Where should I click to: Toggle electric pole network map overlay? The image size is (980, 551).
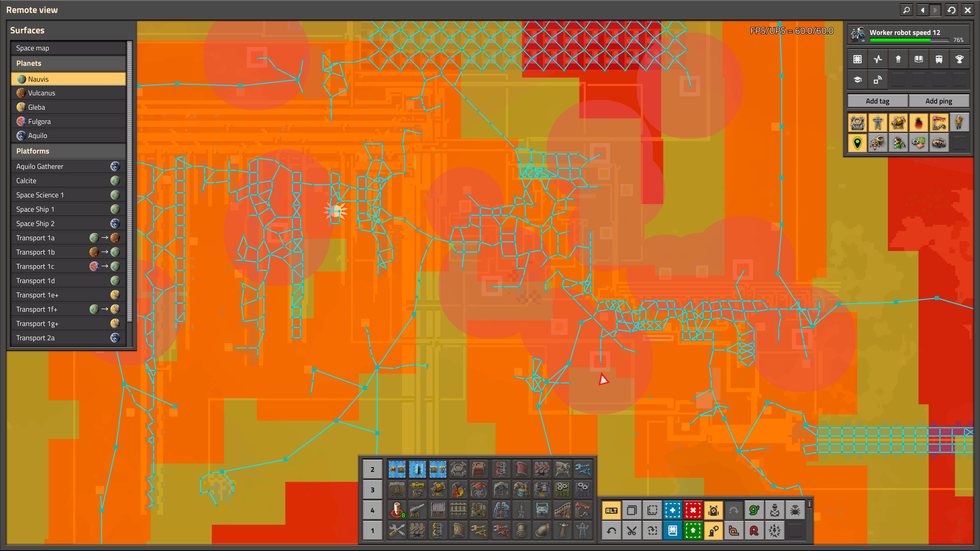point(878,123)
